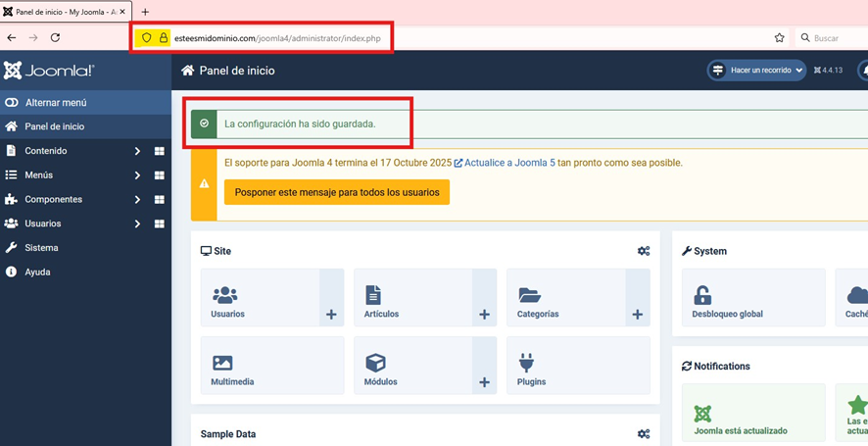Click the home icon beside Panel de inicio title
This screenshot has width=868, height=446.
[x=188, y=71]
